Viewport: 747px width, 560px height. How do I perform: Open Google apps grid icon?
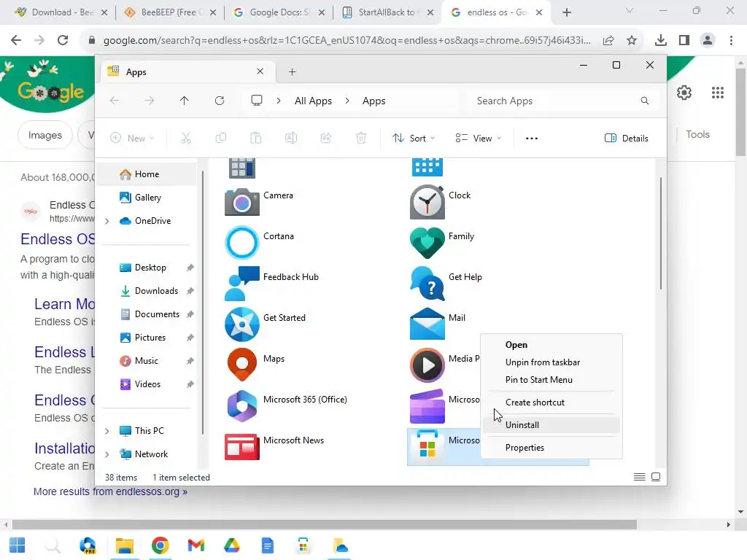click(x=718, y=93)
